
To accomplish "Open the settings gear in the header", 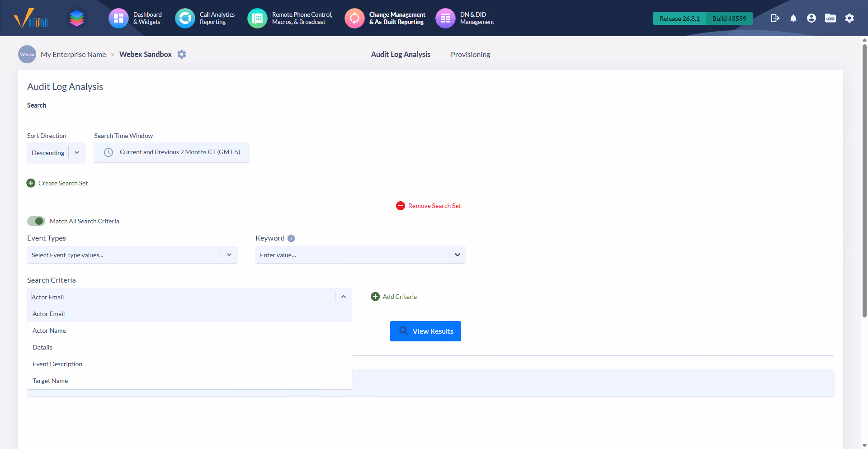I will point(849,18).
